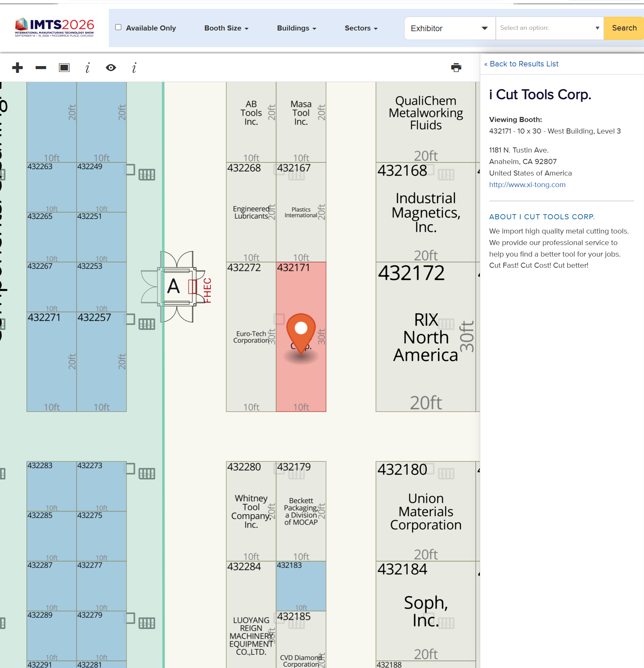Click Union Materials Corporation booth 432180
Image resolution: width=644 pixels, height=668 pixels.
pos(426,511)
